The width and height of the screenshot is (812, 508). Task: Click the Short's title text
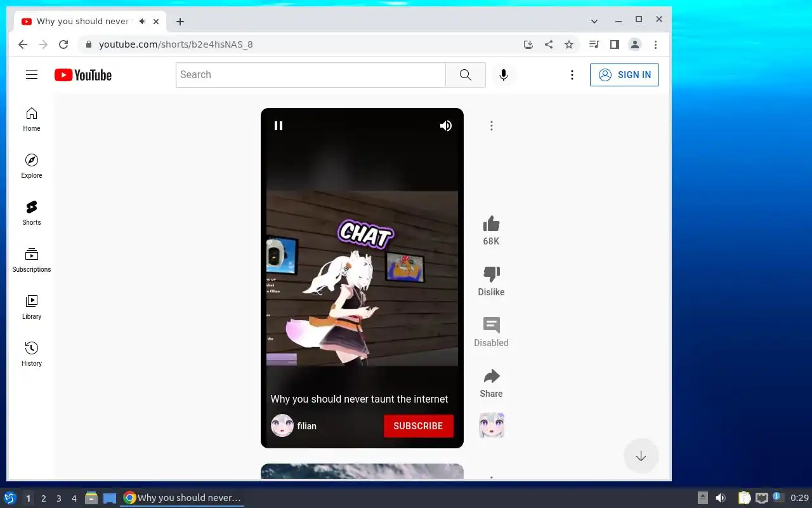(x=359, y=399)
